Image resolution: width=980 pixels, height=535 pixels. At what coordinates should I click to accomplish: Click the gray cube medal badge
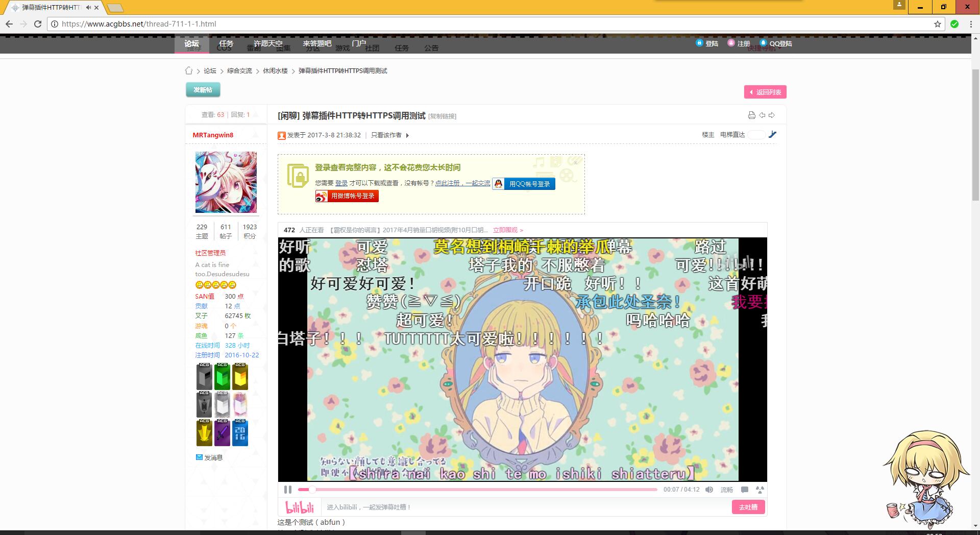[204, 376]
